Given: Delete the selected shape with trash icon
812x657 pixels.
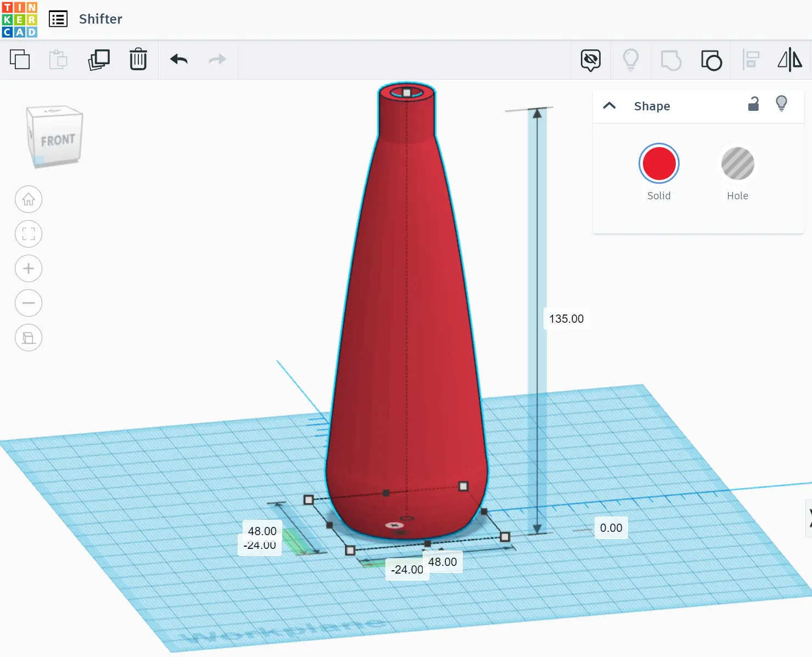Looking at the screenshot, I should coord(138,59).
